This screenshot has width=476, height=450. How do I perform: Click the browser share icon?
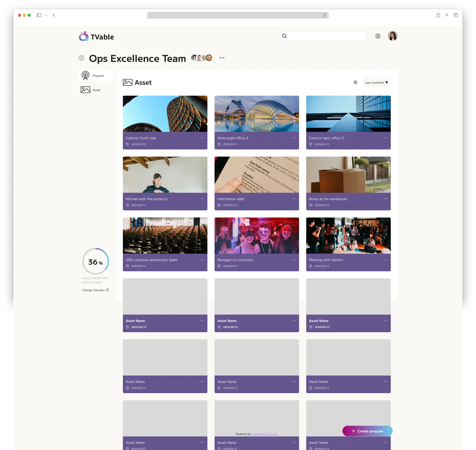click(x=438, y=15)
